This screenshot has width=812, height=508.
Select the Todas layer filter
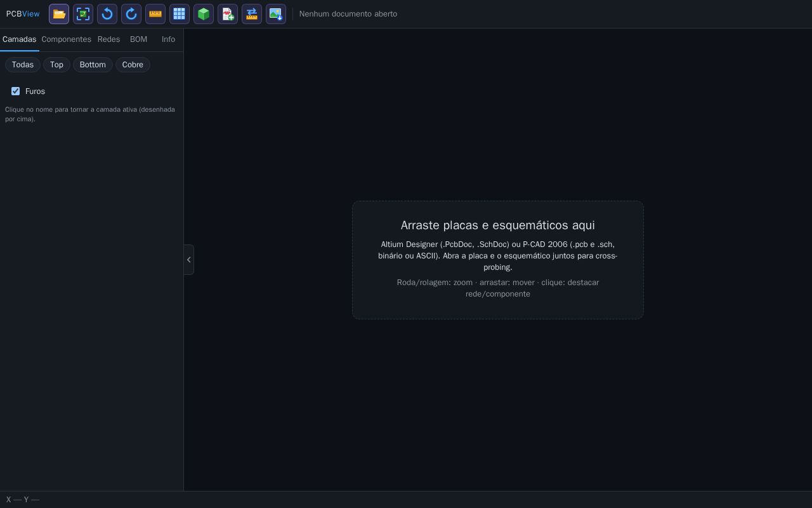[x=23, y=65]
